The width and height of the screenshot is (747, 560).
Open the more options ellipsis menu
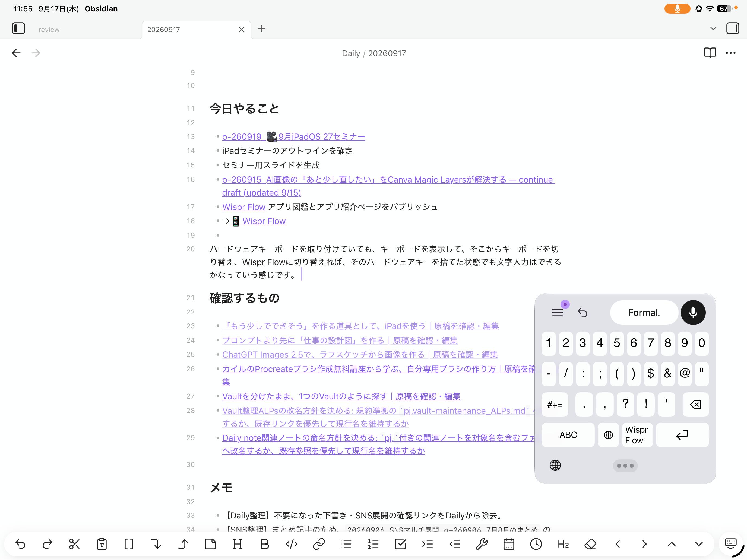point(730,53)
